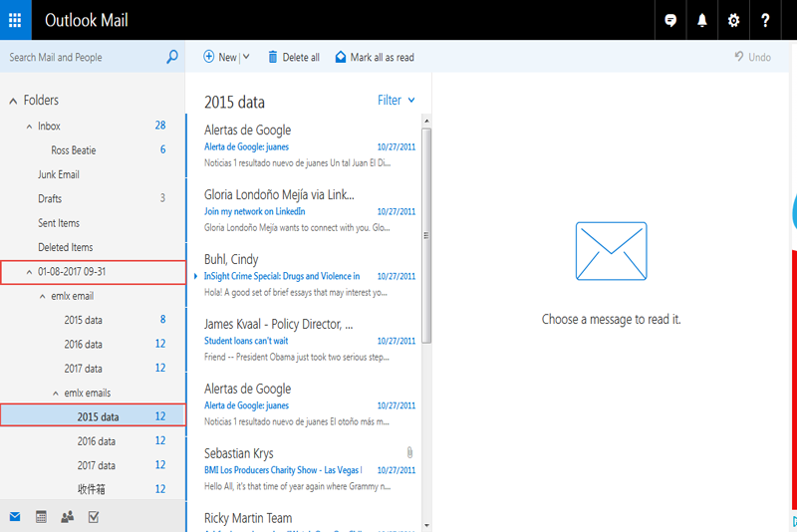Viewport: 797px width, 532px height.
Task: Click the Mark all as read envelope icon
Action: [341, 57]
